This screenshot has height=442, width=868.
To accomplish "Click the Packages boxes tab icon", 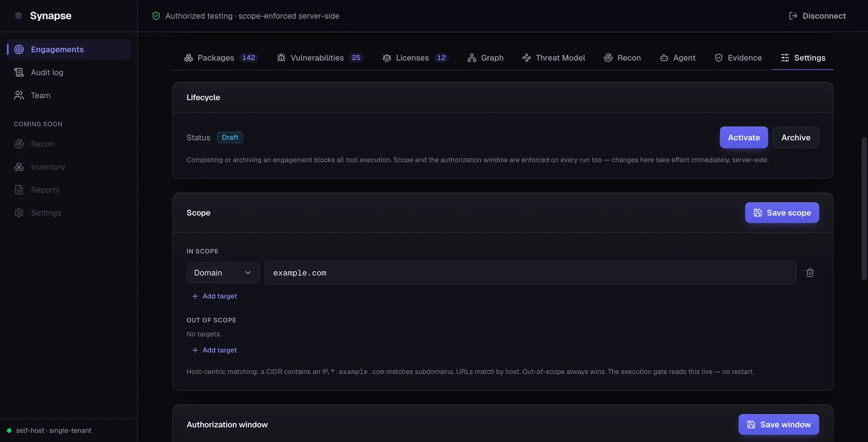I will click(x=189, y=57).
